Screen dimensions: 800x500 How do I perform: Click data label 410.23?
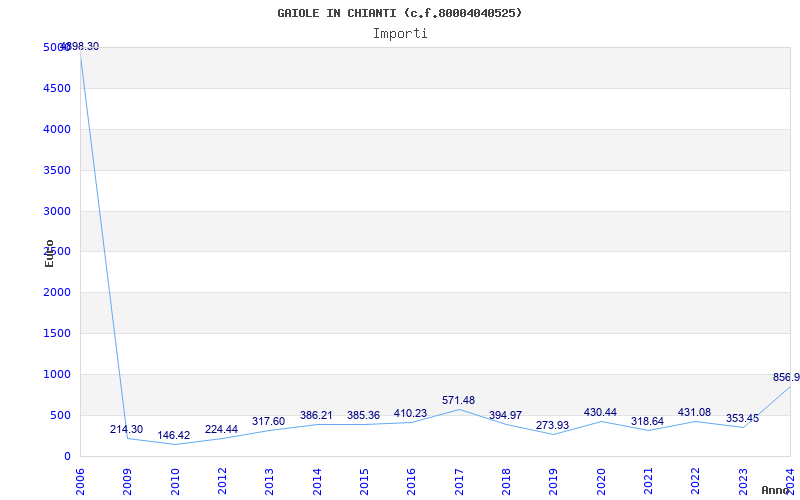(x=410, y=414)
